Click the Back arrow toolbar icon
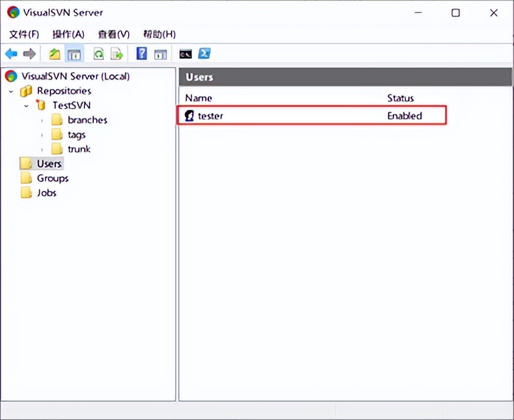514x420 pixels. pos(11,54)
